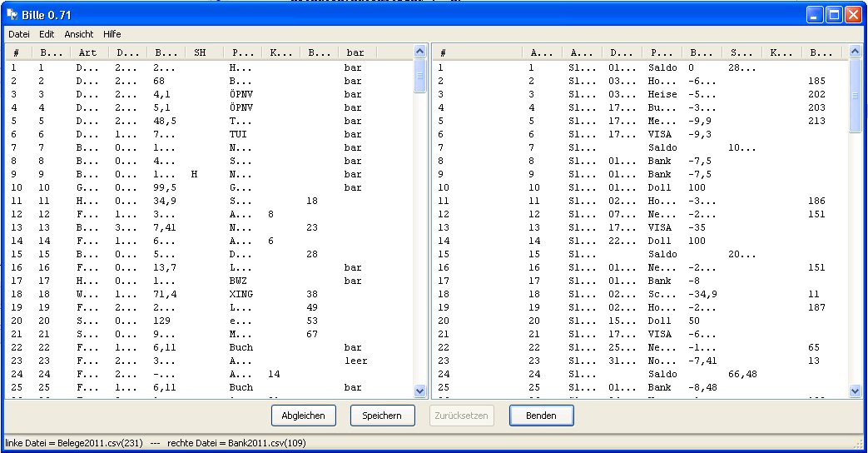Open the Edit menu
This screenshot has width=868, height=453.
[x=47, y=34]
